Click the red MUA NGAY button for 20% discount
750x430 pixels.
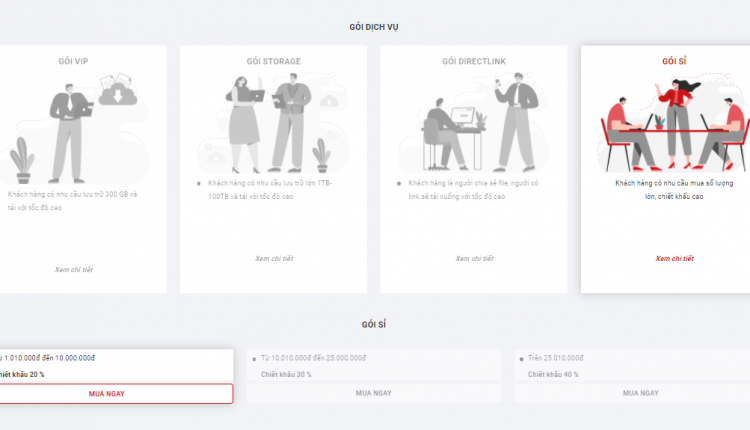click(x=115, y=394)
